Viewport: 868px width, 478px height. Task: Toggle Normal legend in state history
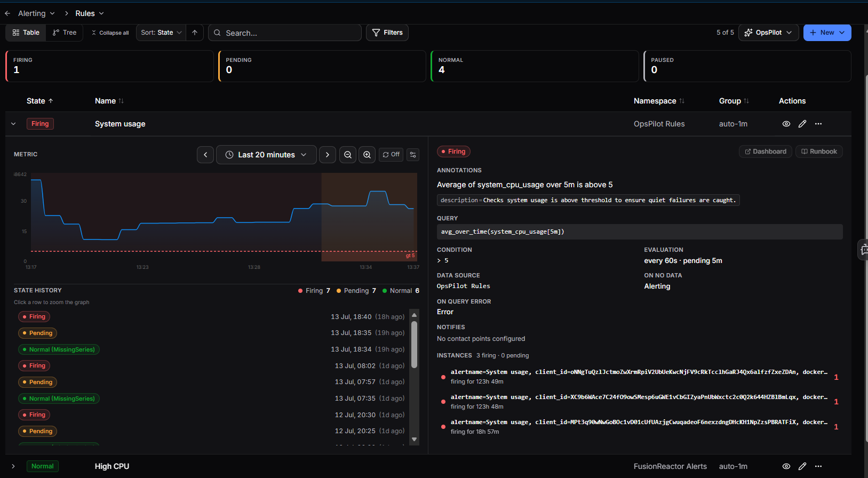401,291
